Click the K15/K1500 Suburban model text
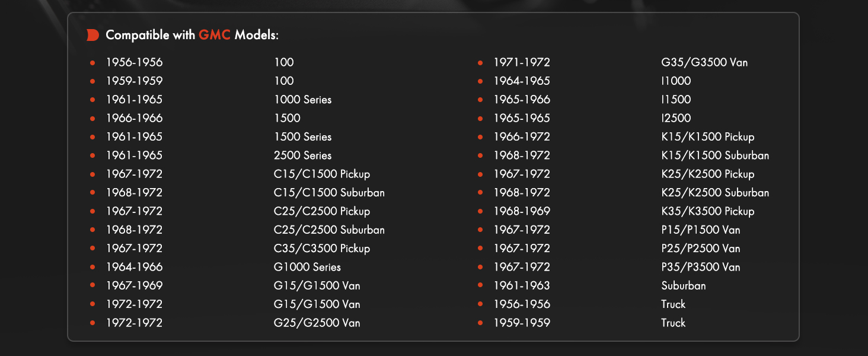Viewport: 868px width, 356px height. (x=715, y=155)
